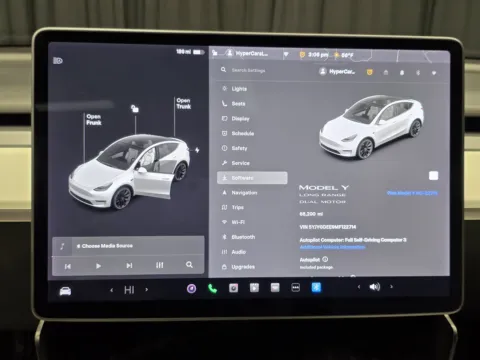480x360 pixels.
Task: Tap the yellow Sentry icon in settings header
Action: [369, 72]
